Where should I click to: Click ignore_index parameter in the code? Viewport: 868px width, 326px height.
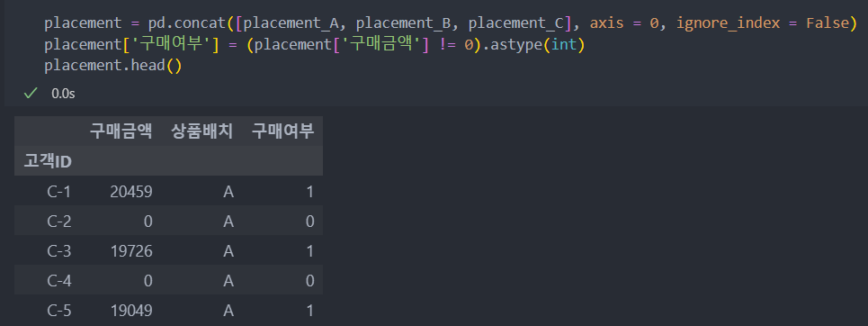(728, 23)
